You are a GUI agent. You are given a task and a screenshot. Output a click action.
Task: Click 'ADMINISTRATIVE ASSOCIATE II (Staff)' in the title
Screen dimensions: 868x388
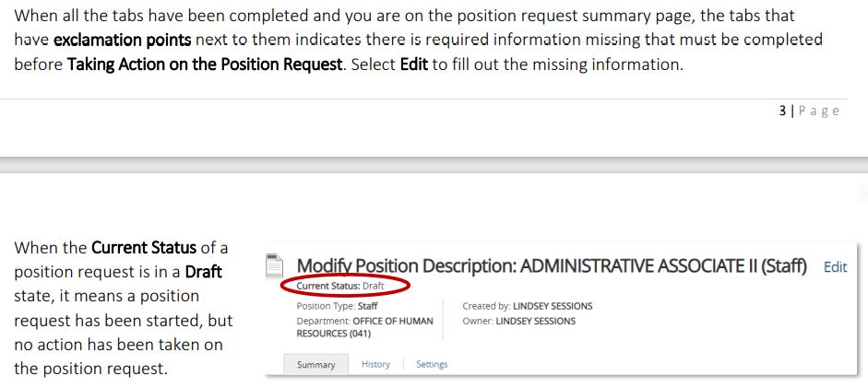[663, 266]
